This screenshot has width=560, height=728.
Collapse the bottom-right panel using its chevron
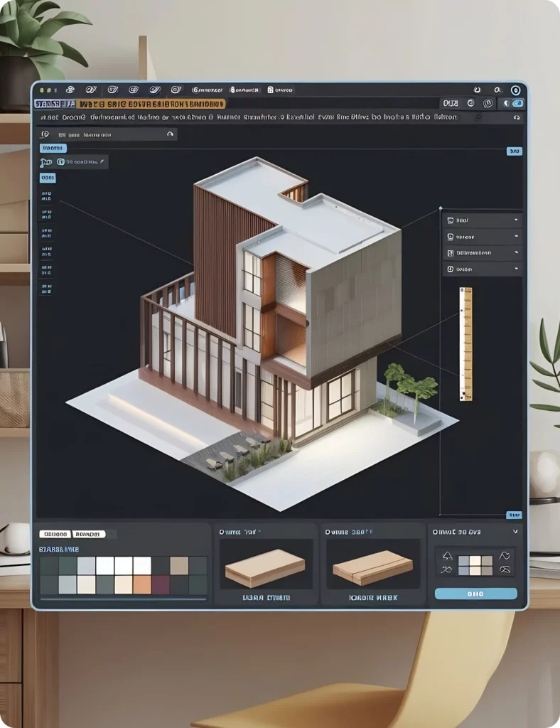tap(515, 531)
